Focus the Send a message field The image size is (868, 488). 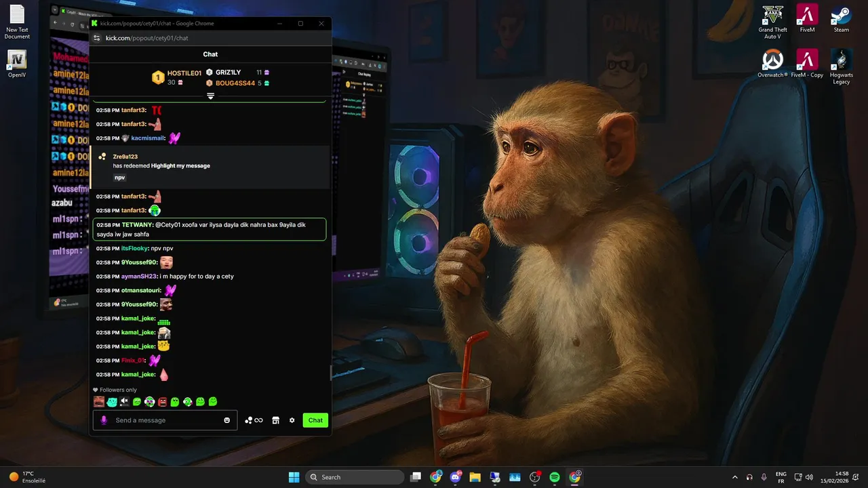tap(165, 420)
